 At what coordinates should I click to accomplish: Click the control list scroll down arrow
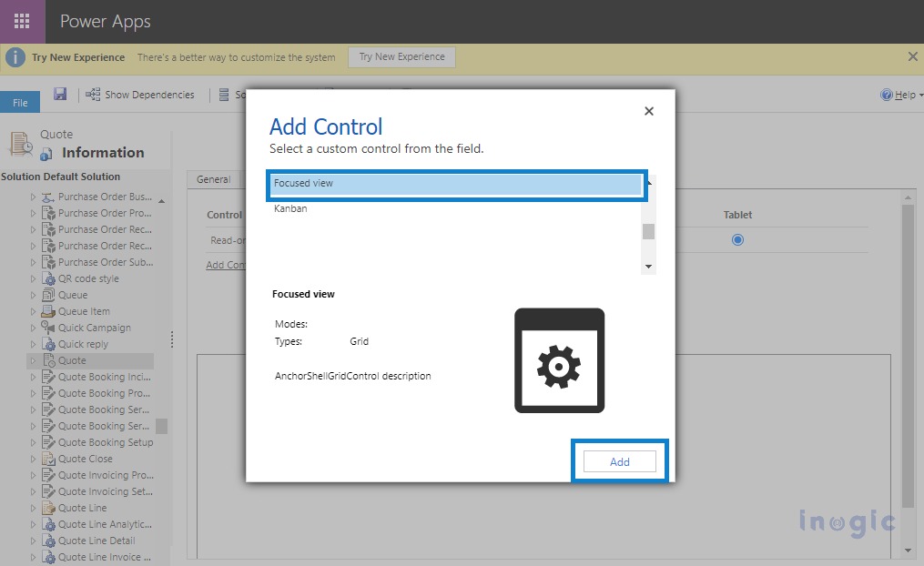click(648, 267)
